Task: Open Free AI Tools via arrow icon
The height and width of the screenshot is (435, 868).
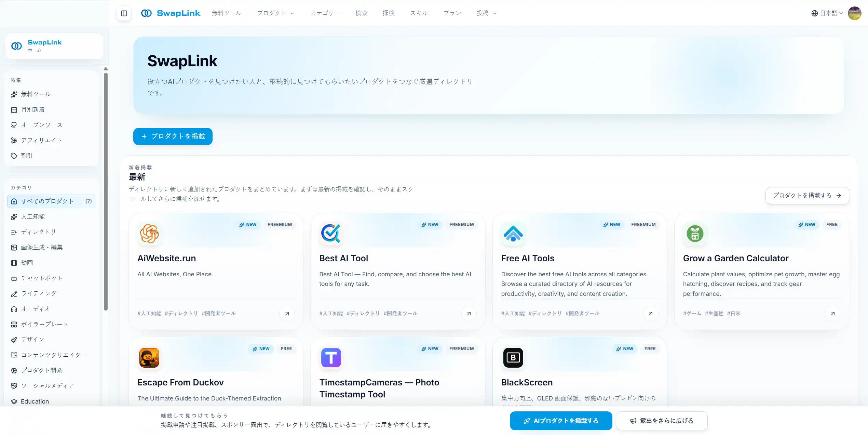Action: click(651, 314)
